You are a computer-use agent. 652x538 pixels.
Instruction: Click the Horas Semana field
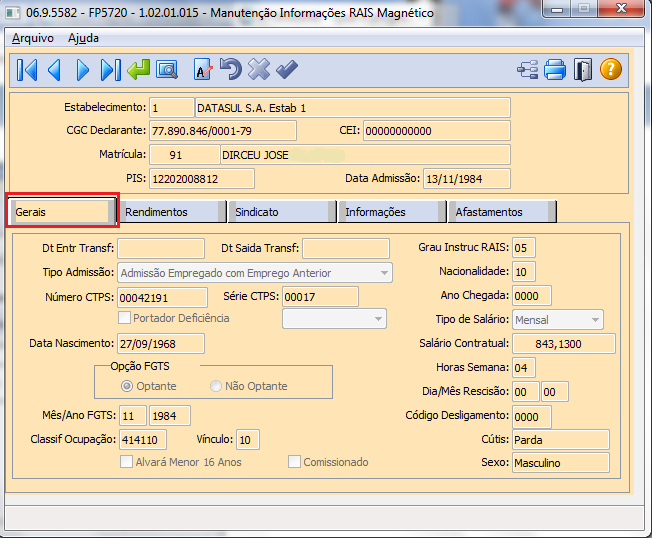click(524, 368)
